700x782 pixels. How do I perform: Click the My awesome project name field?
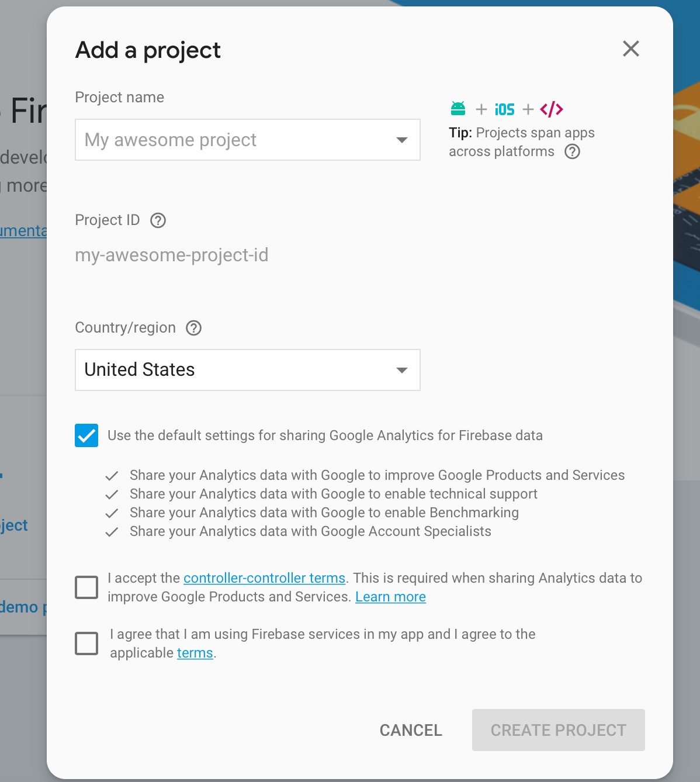coord(248,140)
